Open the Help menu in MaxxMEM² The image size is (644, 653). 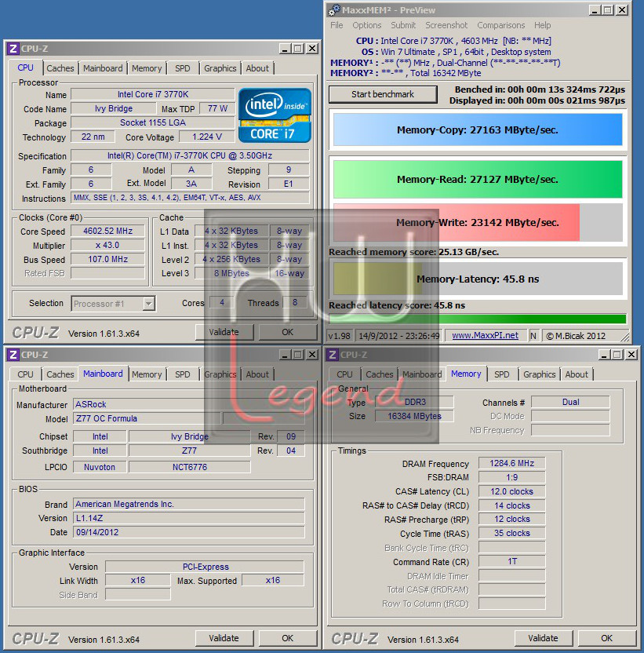click(543, 25)
